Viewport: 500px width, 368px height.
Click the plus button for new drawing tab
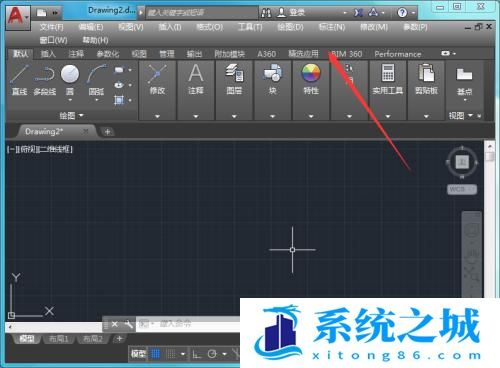107,132
